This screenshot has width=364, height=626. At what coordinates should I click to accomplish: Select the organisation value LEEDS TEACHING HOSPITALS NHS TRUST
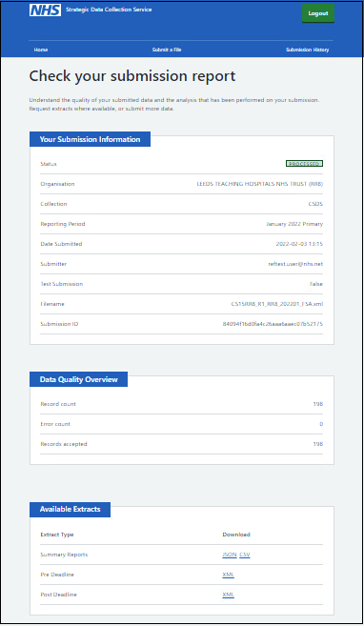coord(260,184)
